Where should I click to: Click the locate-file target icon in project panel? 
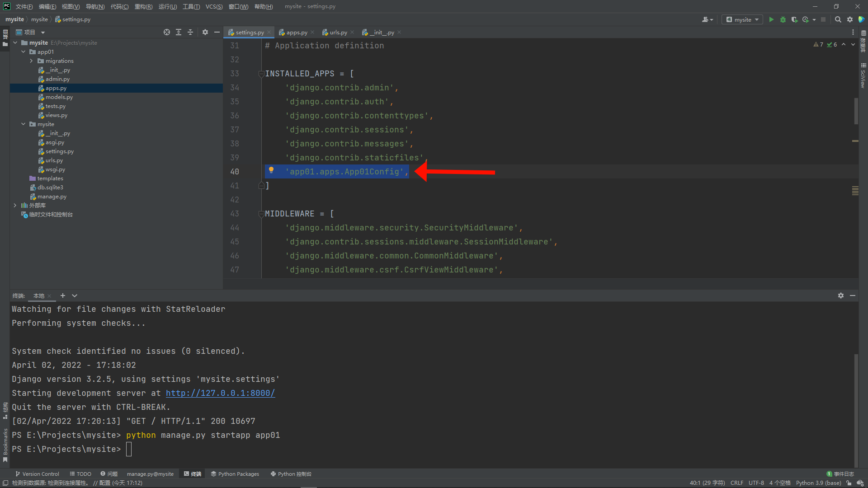[167, 32]
